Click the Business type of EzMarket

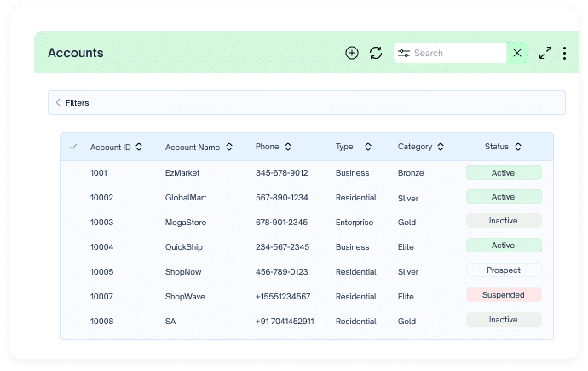352,173
